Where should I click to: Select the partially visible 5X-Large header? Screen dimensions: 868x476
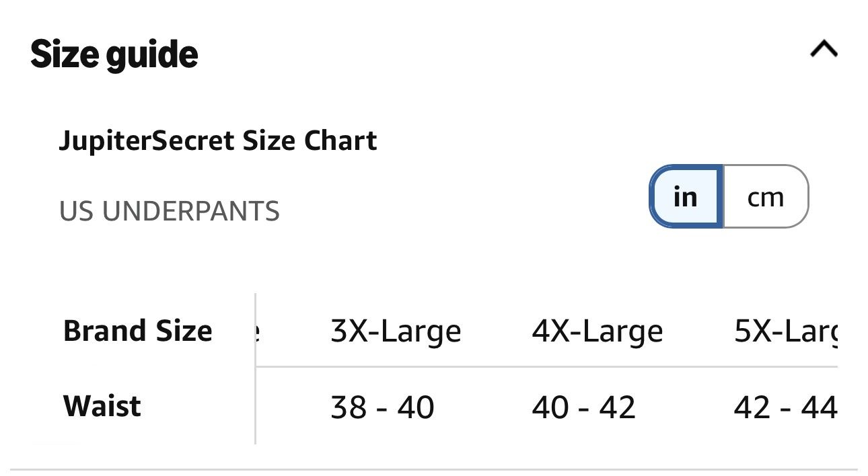786,331
